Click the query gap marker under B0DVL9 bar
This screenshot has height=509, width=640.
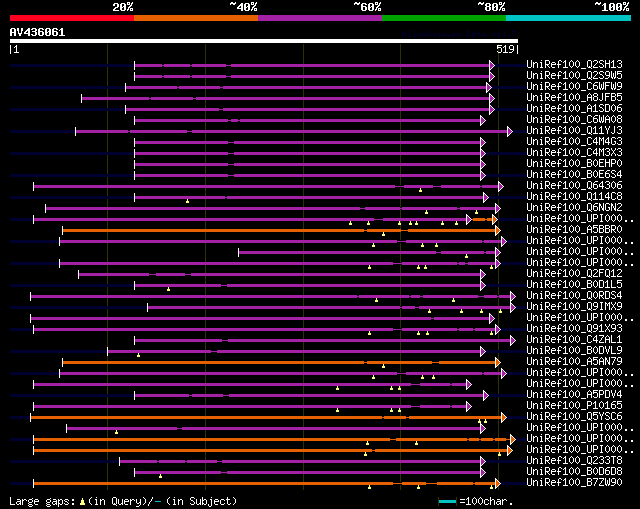pos(138,356)
